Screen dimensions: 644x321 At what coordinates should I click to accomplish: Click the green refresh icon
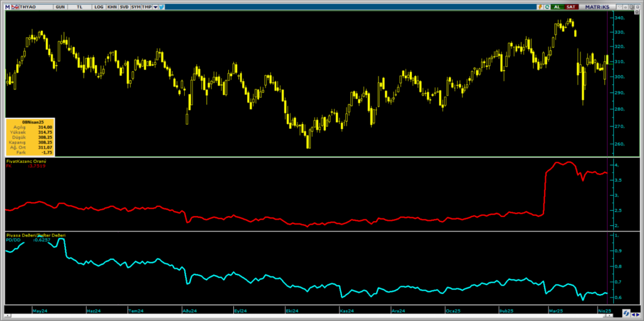(x=548, y=6)
